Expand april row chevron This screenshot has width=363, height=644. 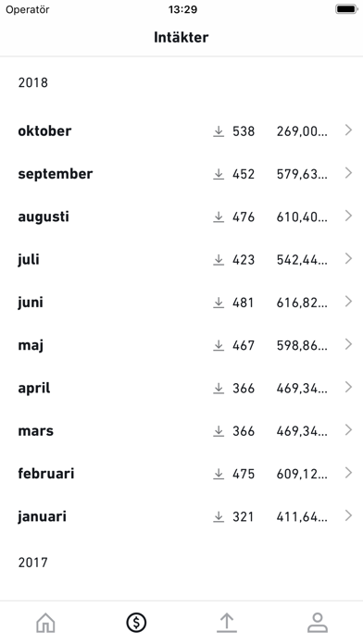coord(348,388)
